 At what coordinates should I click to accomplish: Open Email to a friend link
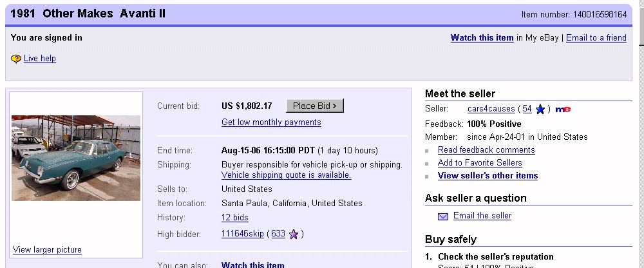coord(596,38)
